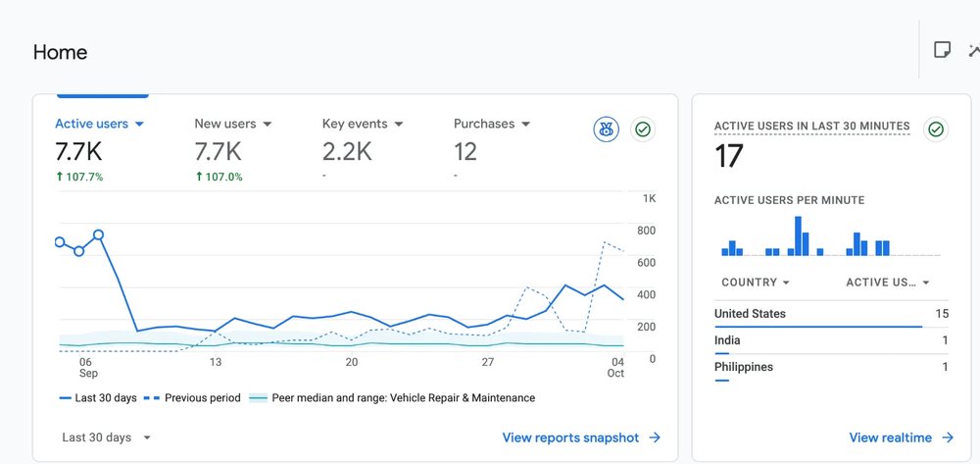
Task: Open the Last 30 days date range dropdown
Action: pyautogui.click(x=106, y=438)
